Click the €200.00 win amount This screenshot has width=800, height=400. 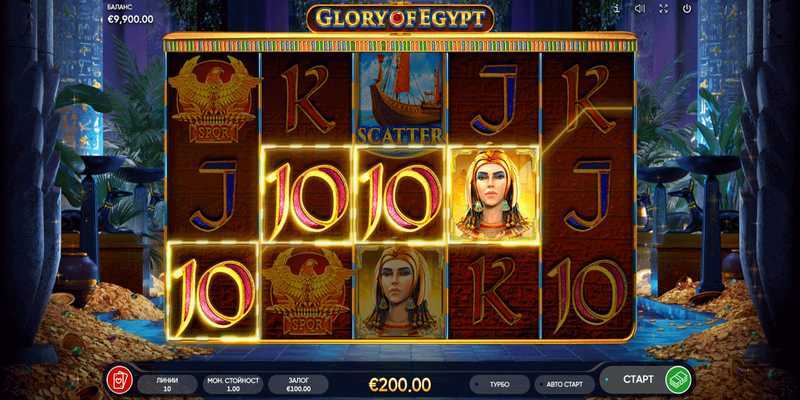tap(399, 384)
